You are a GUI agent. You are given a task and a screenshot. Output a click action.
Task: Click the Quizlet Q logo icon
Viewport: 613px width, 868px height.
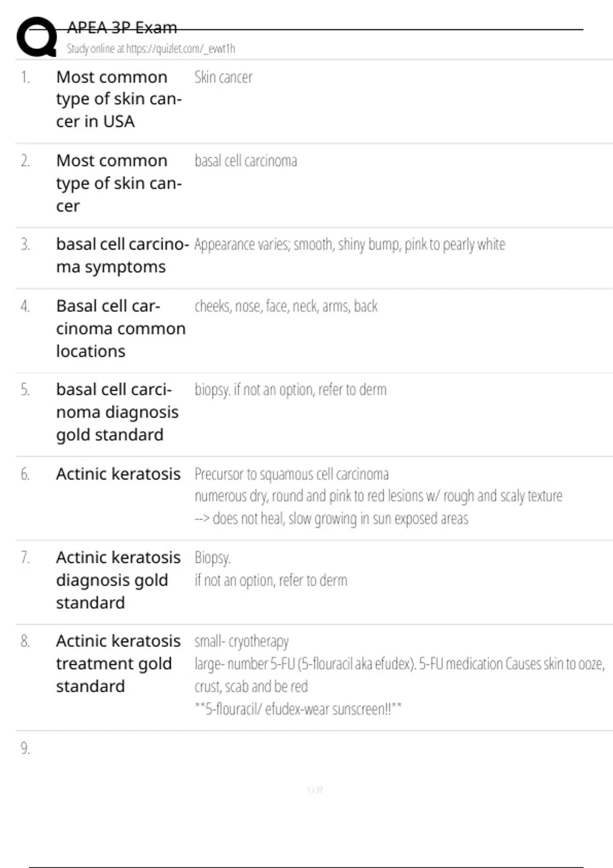point(37,37)
